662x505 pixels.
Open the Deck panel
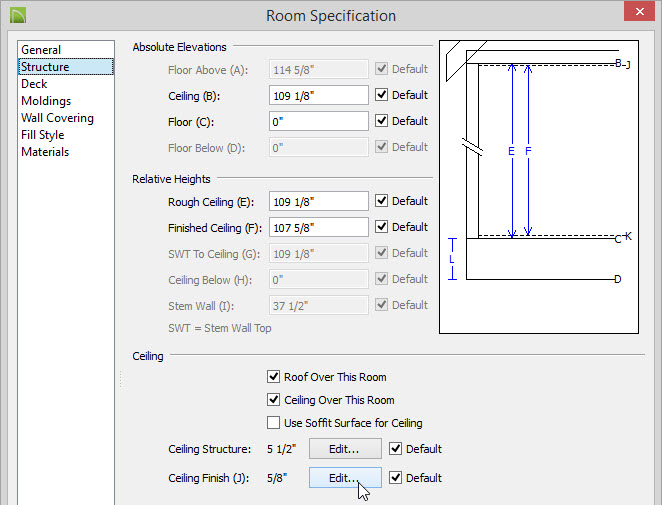pyautogui.click(x=34, y=84)
